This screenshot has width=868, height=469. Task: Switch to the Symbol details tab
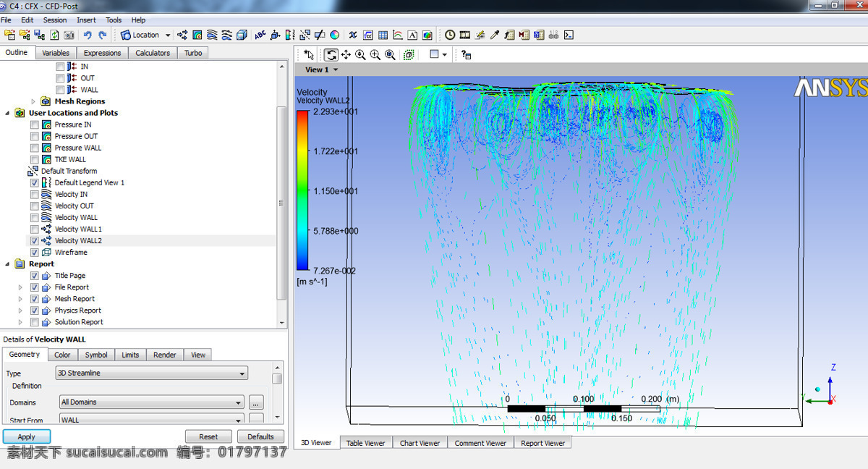96,355
